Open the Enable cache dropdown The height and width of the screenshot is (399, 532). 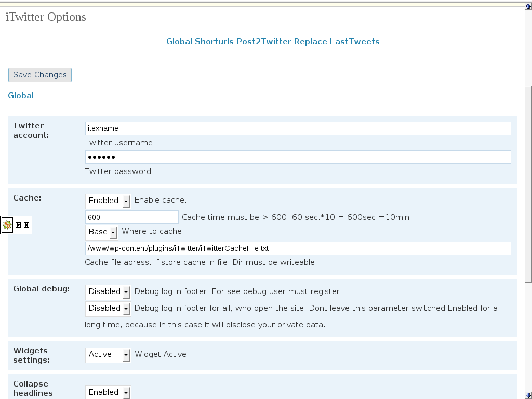(x=108, y=201)
